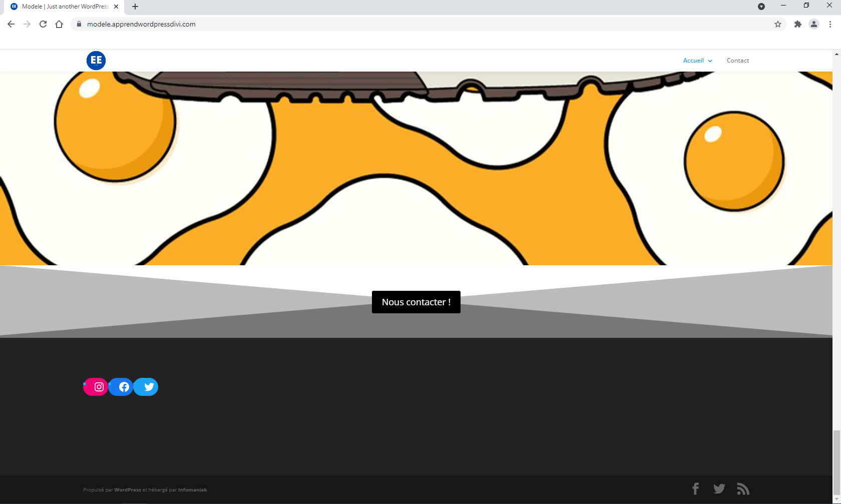The image size is (841, 504).
Task: Click the EE site logo
Action: (96, 61)
